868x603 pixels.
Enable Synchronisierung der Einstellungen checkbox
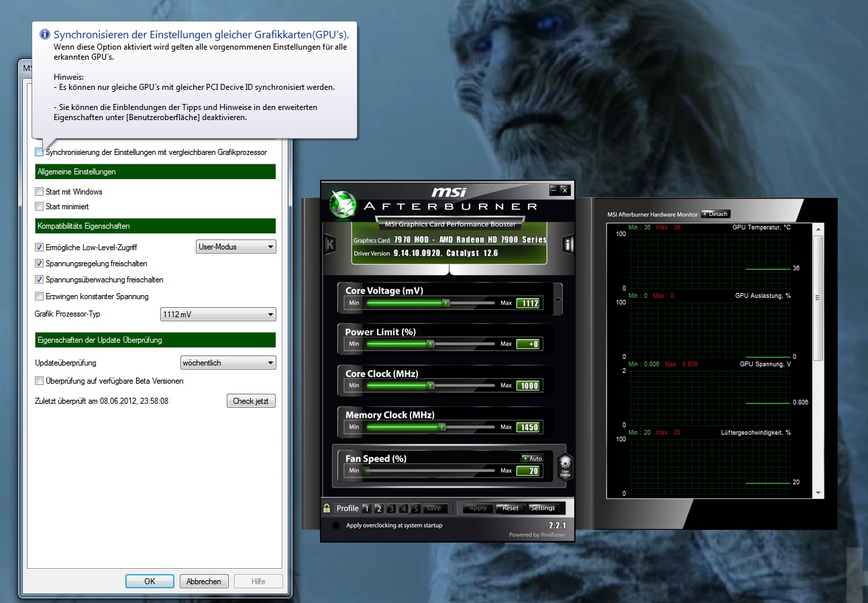[x=39, y=152]
